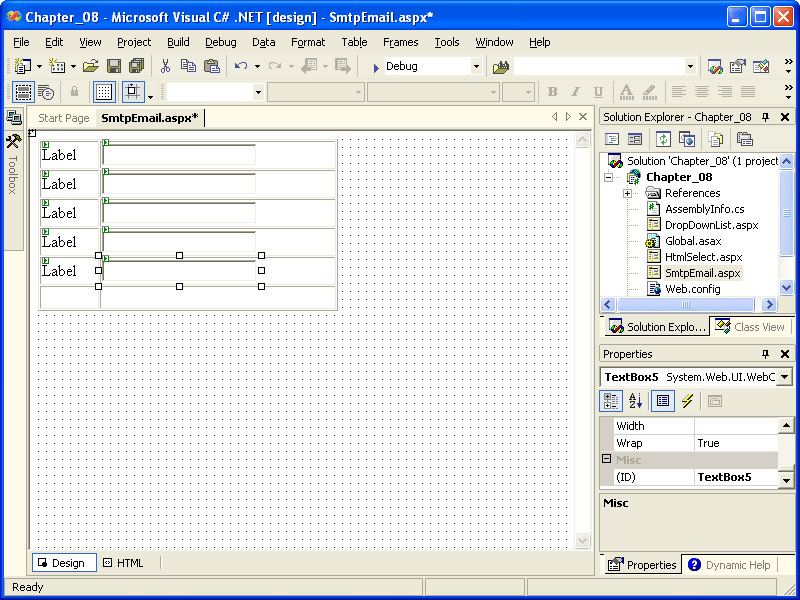Click the Undo arrow icon
Viewport: 800px width, 600px height.
tap(241, 66)
